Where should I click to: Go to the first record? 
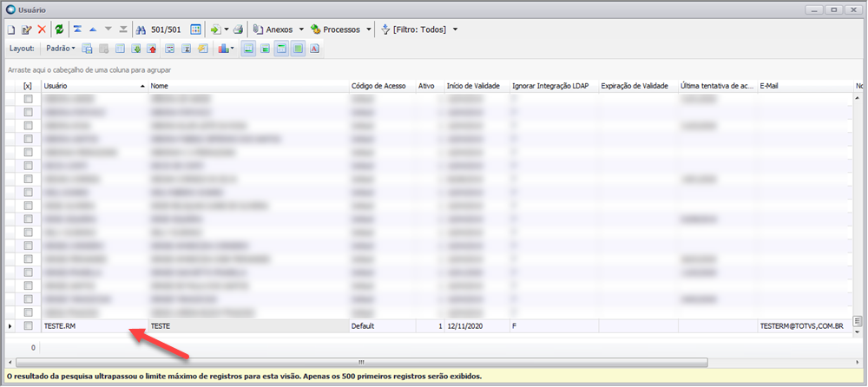point(78,30)
